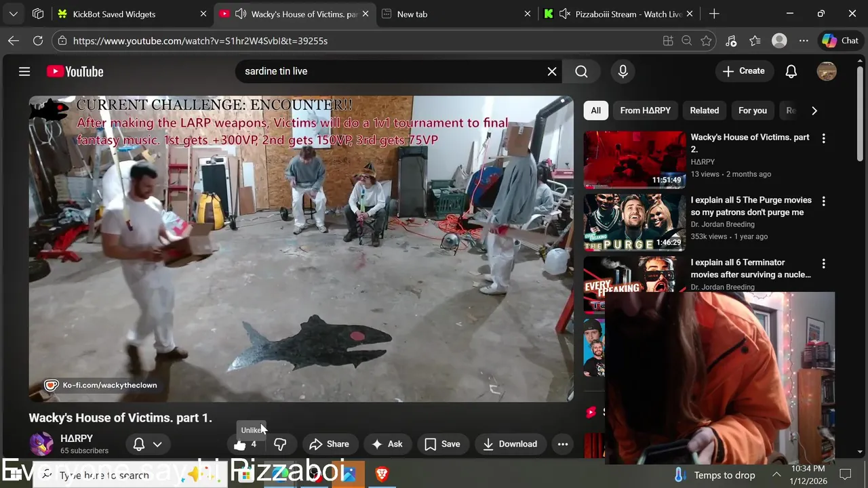Expand notification options chevron beside bell

(157, 445)
